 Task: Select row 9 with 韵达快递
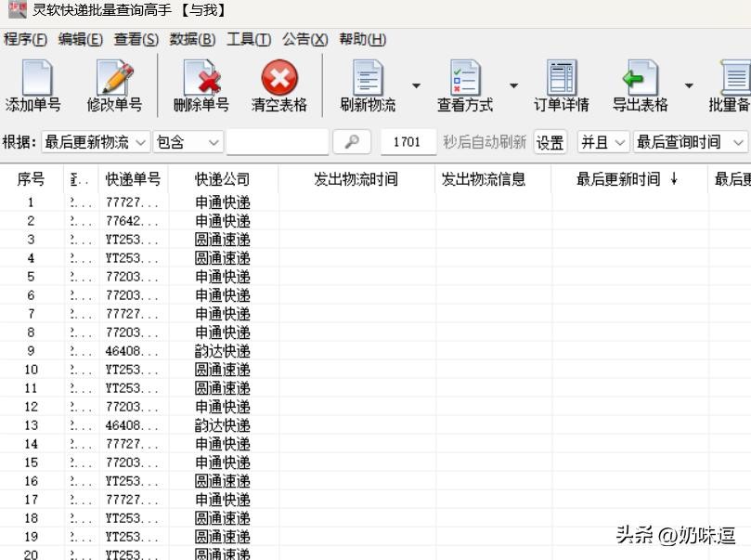coord(222,351)
